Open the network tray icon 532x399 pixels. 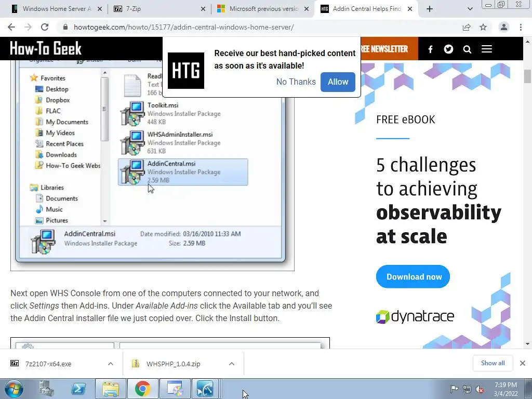click(x=467, y=389)
